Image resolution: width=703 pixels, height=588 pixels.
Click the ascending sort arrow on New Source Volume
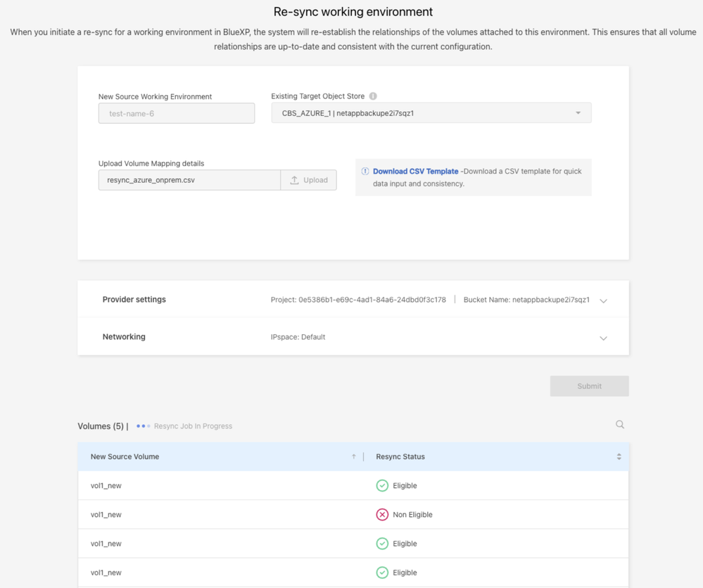354,457
